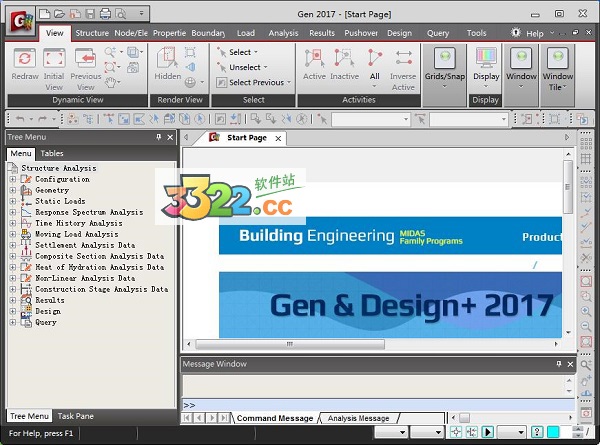Click the New file icon

click(45, 14)
